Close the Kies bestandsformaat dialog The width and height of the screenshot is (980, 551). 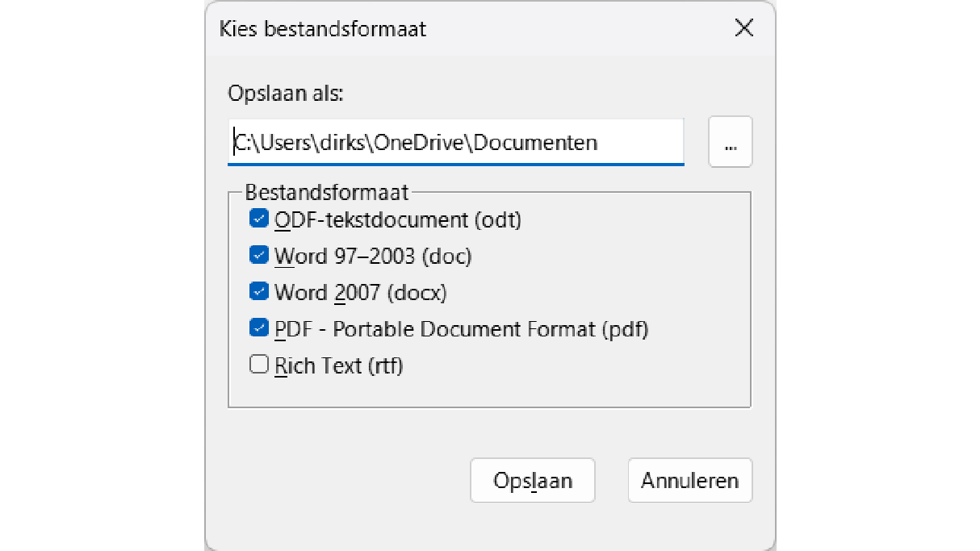[x=743, y=29]
